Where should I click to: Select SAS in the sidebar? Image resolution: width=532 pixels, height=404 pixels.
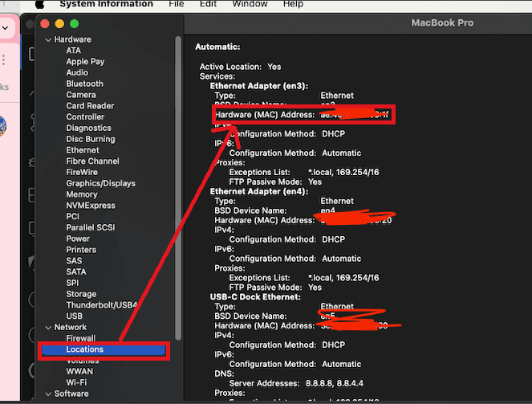click(74, 261)
